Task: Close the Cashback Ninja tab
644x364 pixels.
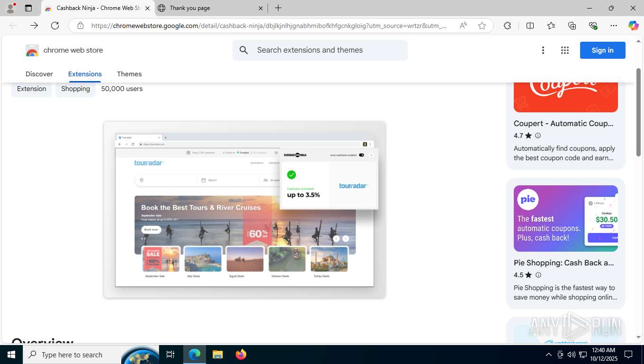Action: pyautogui.click(x=147, y=8)
